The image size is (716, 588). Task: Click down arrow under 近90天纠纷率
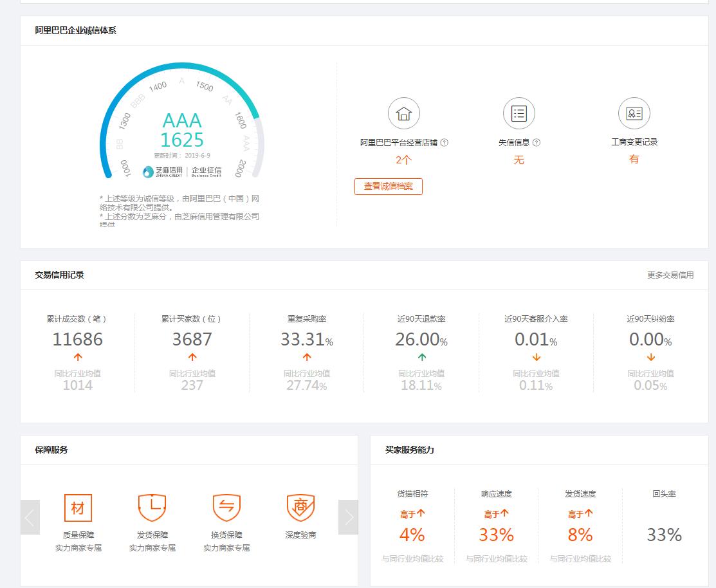tap(650, 357)
